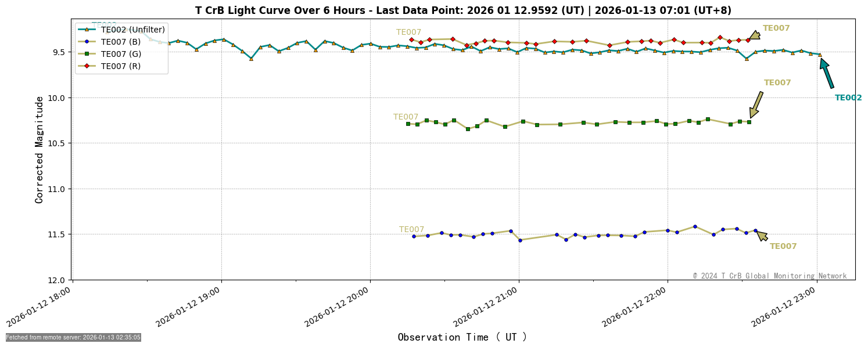Click the last TE002 data point on the curve
Screen dimensions: 868x347
[x=820, y=55]
